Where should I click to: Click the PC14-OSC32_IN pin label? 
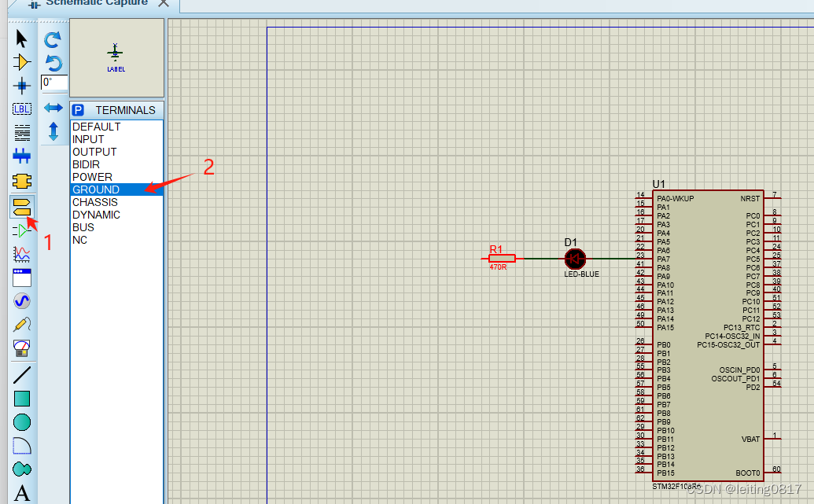click(732, 336)
